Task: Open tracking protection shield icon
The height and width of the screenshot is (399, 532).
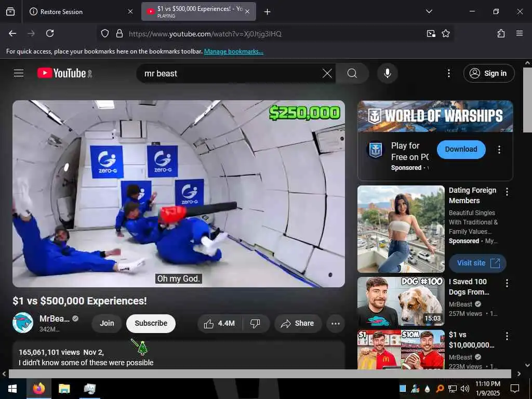Action: click(x=105, y=33)
